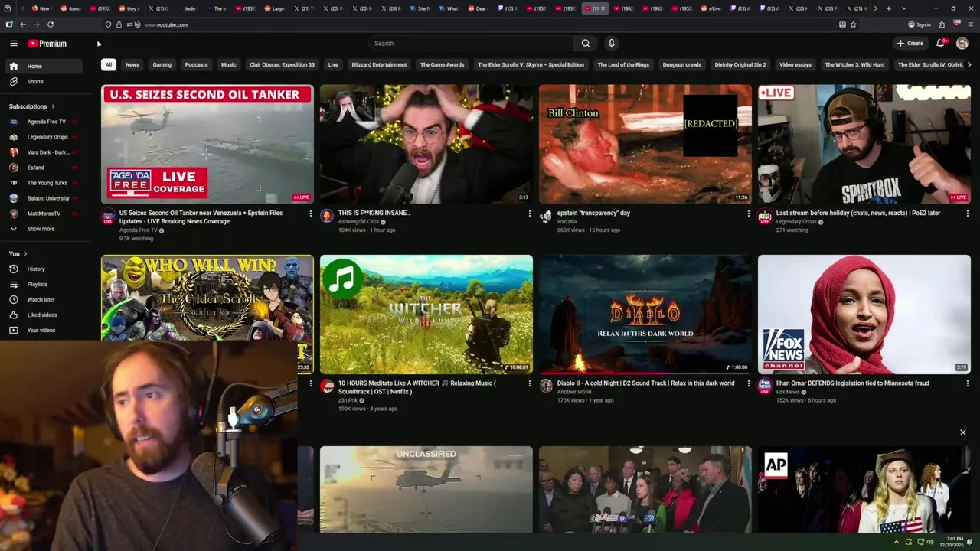The image size is (980, 551).
Task: Open options for US Seizes Second Oil Tanker video
Action: (310, 214)
